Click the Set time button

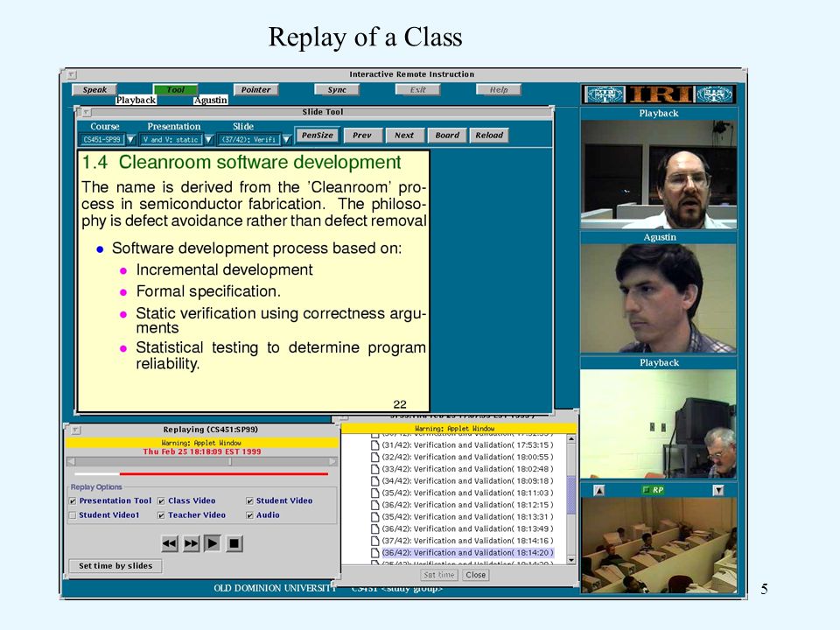pyautogui.click(x=438, y=575)
